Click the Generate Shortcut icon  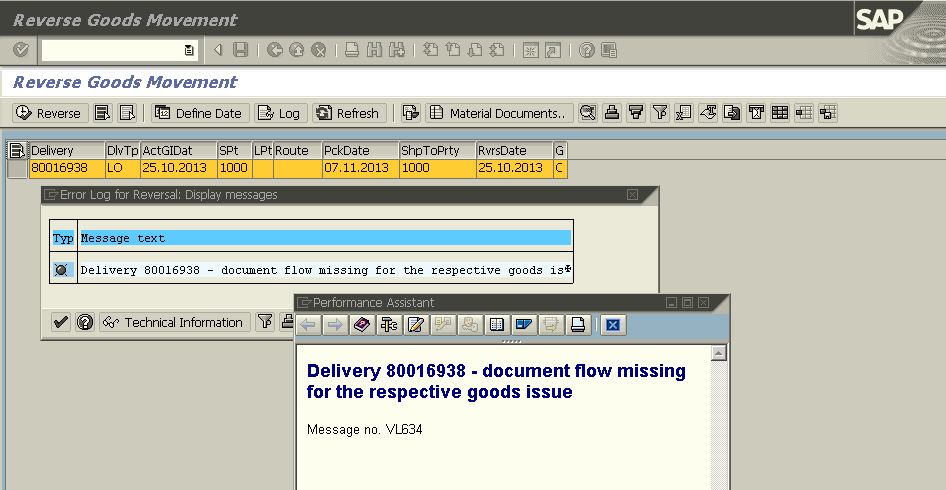pyautogui.click(x=553, y=50)
